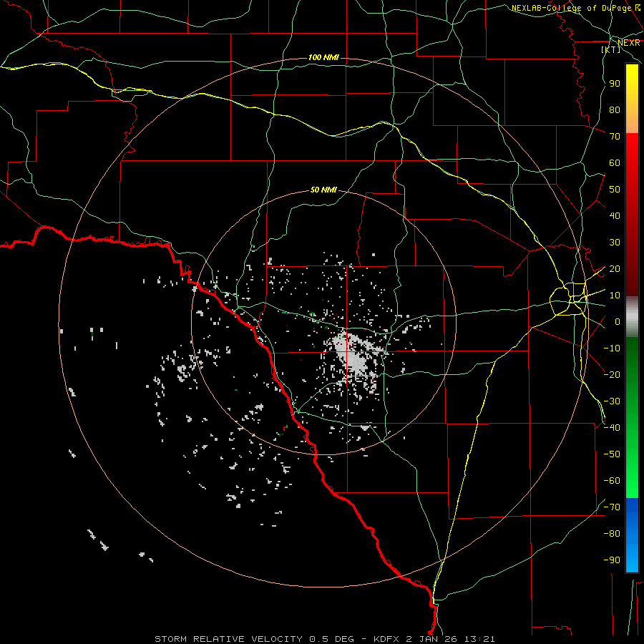Click the -90 value on velocity scale

pyautogui.click(x=612, y=560)
